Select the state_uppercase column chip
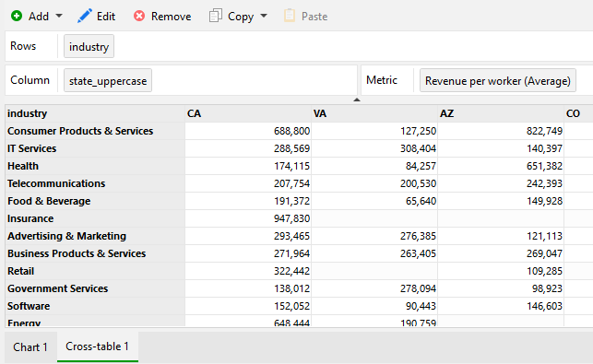 click(x=108, y=80)
